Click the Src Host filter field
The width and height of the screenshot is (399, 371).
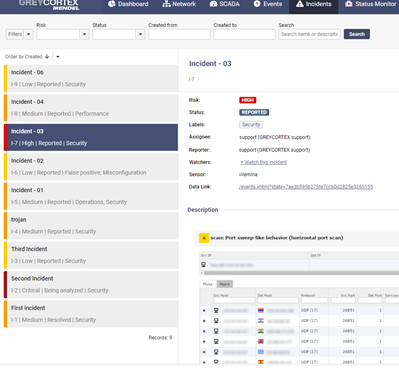pyautogui.click(x=234, y=301)
